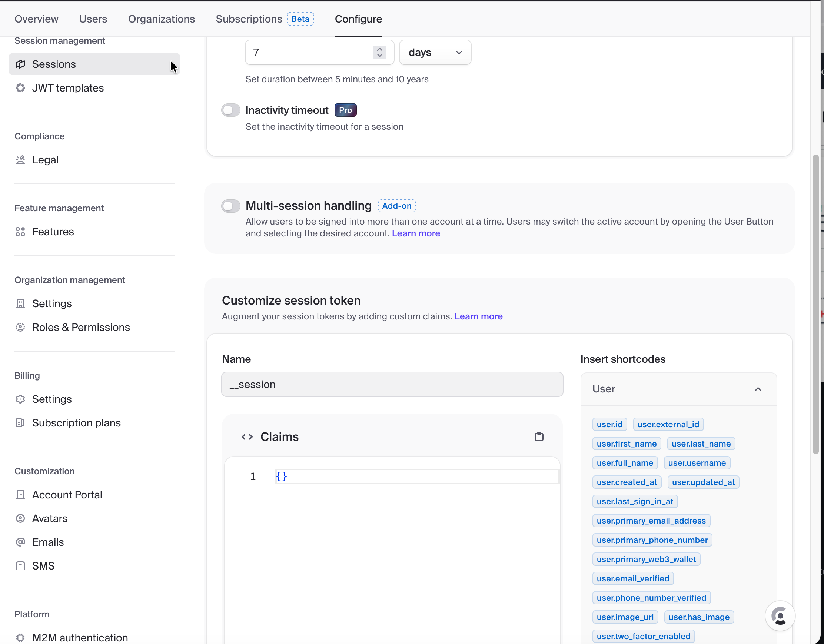Click the Sessions sidebar icon

tap(20, 64)
